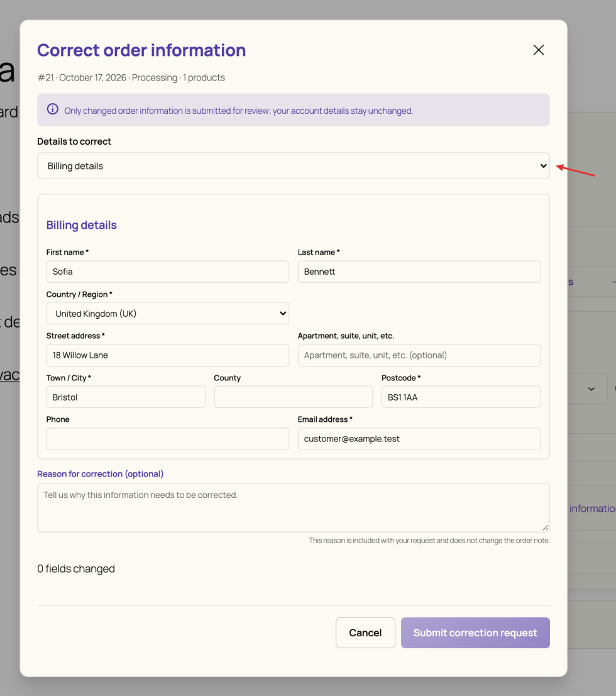Click the 'Details to correct' label
The image size is (616, 696).
tap(74, 141)
